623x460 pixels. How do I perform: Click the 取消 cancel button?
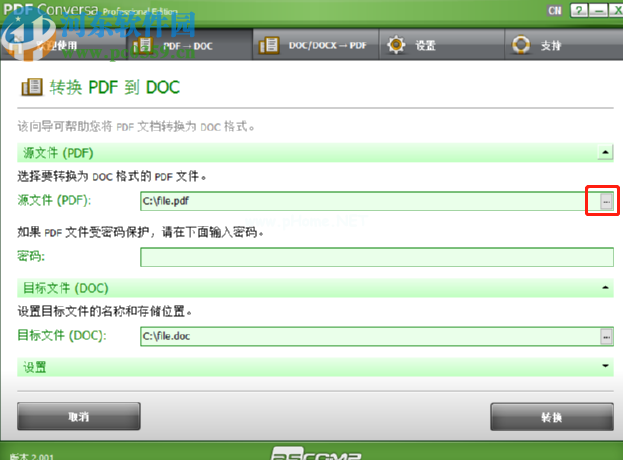pos(79,416)
